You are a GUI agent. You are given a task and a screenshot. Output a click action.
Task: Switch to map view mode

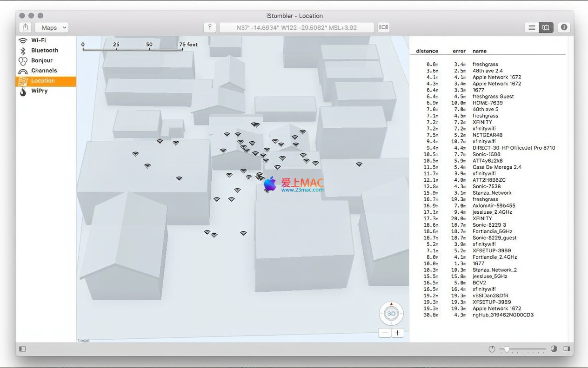(546, 27)
